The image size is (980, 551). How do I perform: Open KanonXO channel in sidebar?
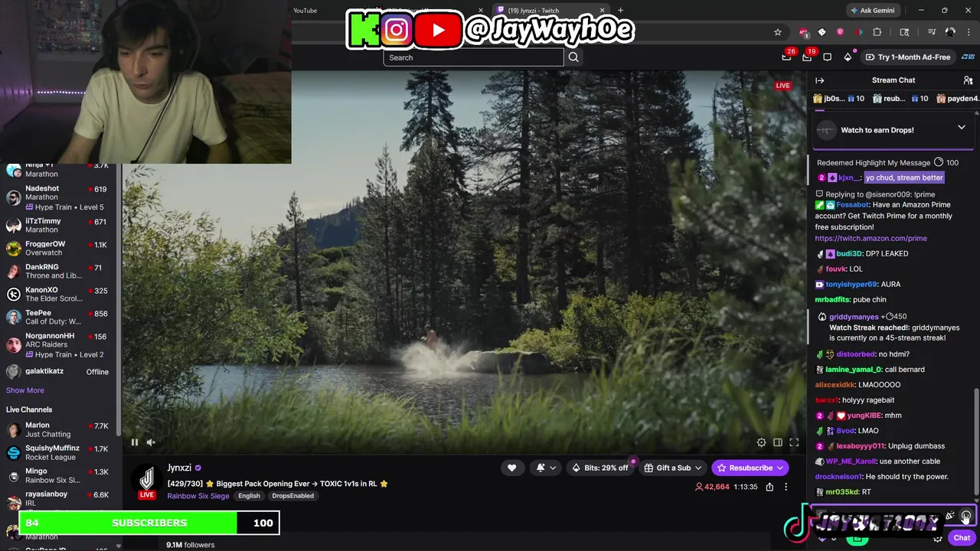click(x=58, y=294)
